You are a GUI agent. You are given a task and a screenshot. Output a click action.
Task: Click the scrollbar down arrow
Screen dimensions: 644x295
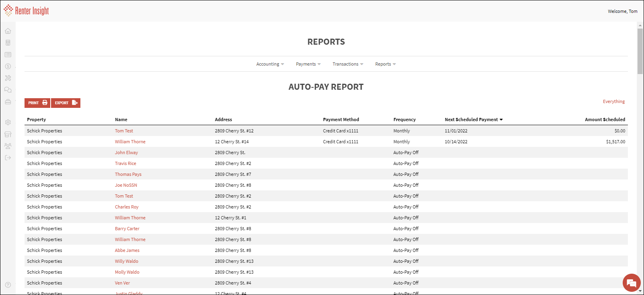(x=640, y=291)
